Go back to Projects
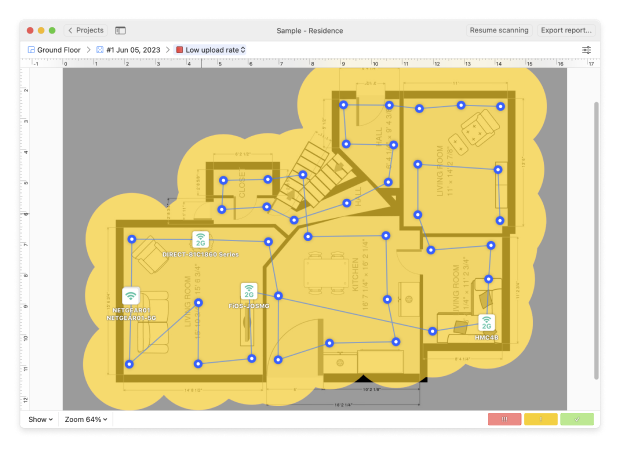This screenshot has height=450, width=620. coord(85,30)
